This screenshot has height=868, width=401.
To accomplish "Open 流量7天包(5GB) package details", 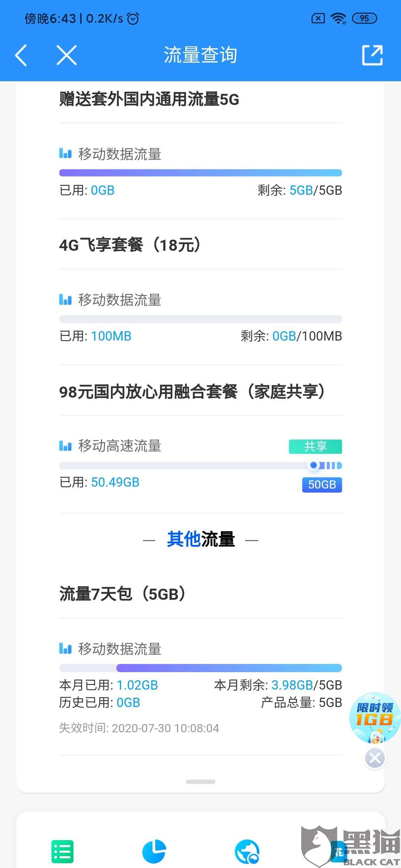I will click(123, 594).
